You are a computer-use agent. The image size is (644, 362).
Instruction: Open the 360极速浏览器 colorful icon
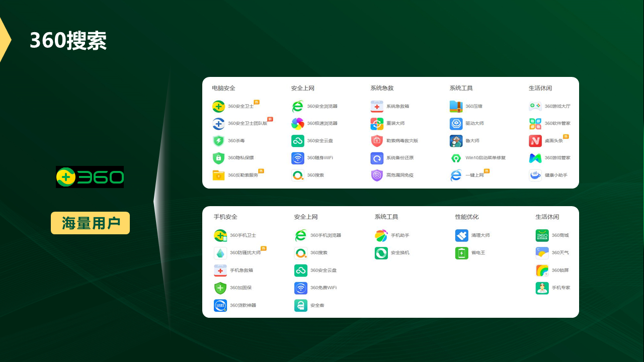click(298, 124)
